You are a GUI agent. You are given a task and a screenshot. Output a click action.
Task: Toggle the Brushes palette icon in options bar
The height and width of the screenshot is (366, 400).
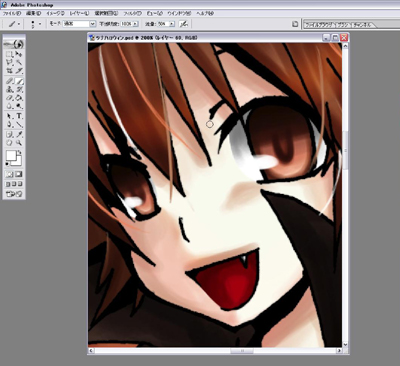[x=295, y=24]
